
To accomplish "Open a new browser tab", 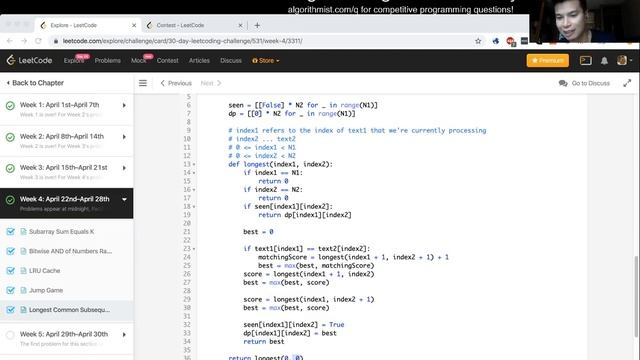I will 257,25.
